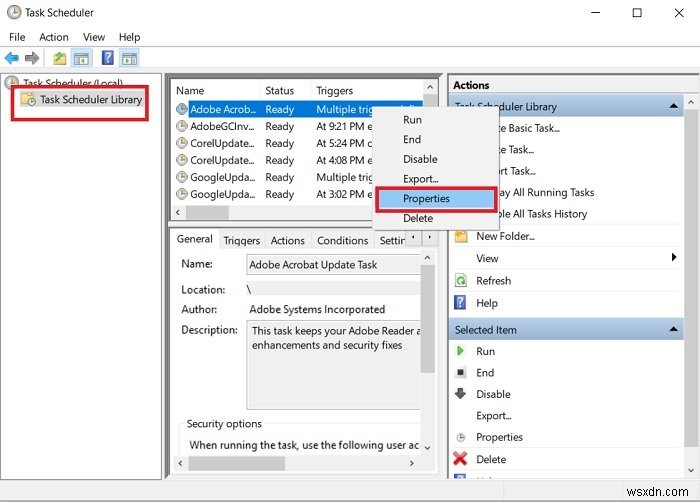This screenshot has width=700, height=502.
Task: Choose Delete from the context menu
Action: [x=436, y=218]
